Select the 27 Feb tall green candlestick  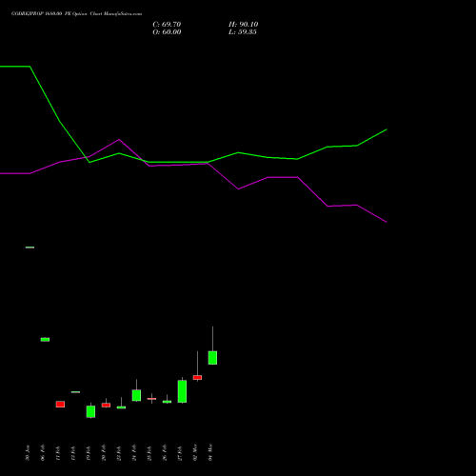pyautogui.click(x=182, y=391)
